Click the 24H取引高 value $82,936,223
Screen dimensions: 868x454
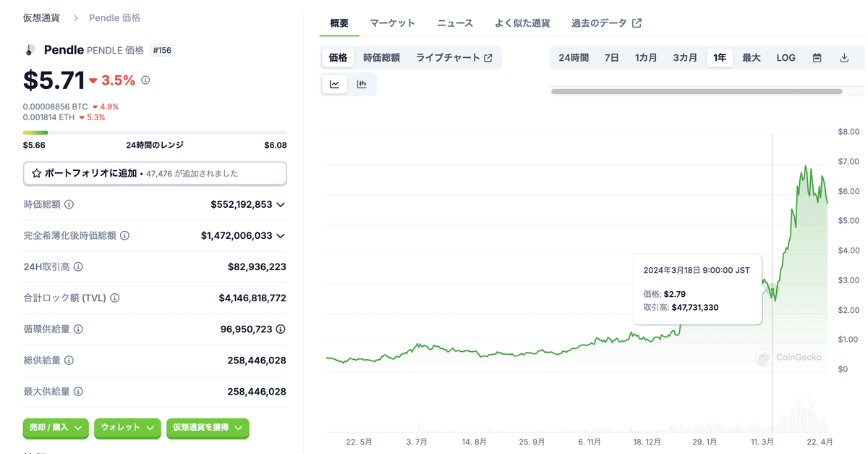(x=257, y=267)
